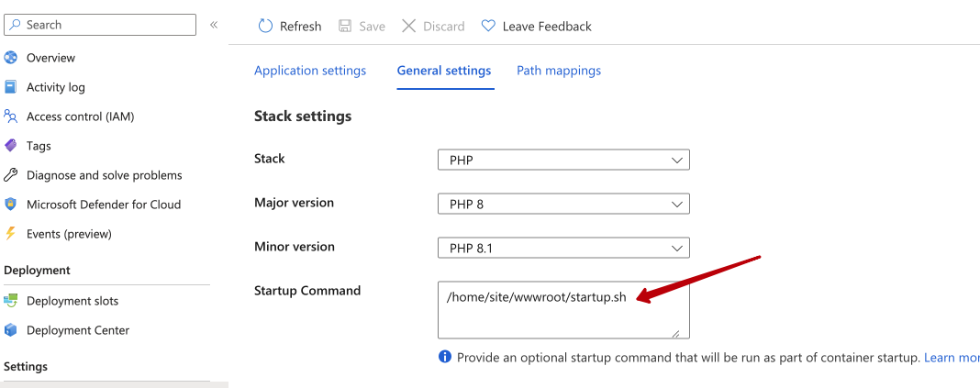Open the Minor version PHP 8.1 dropdown
Viewport: 980px width, 388px height.
[x=563, y=248]
